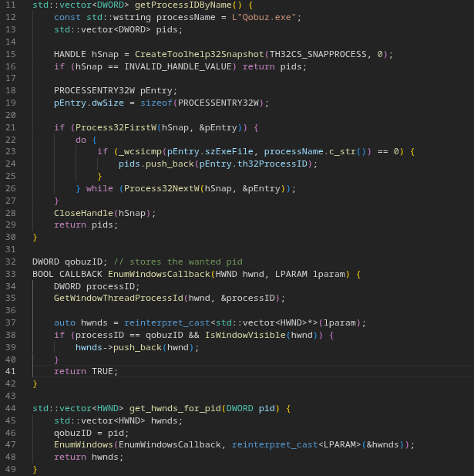Viewport: 474px width, 476px height.
Task: Click reinterpret_cast on line 37
Action: (x=167, y=322)
